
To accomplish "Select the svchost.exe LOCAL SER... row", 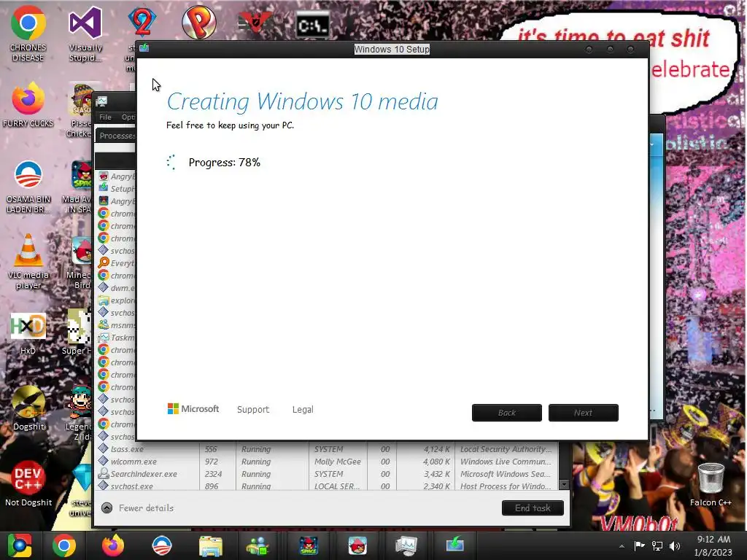I will (326, 486).
